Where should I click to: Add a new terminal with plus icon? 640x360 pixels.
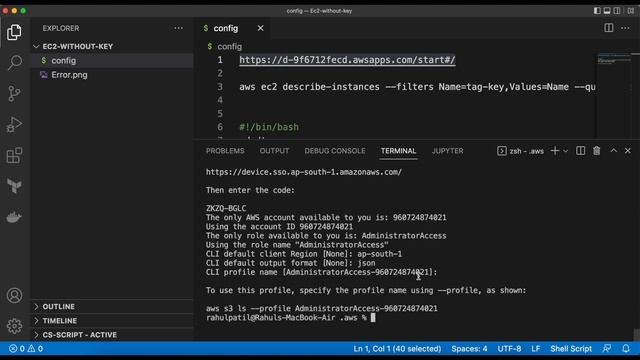pos(554,151)
